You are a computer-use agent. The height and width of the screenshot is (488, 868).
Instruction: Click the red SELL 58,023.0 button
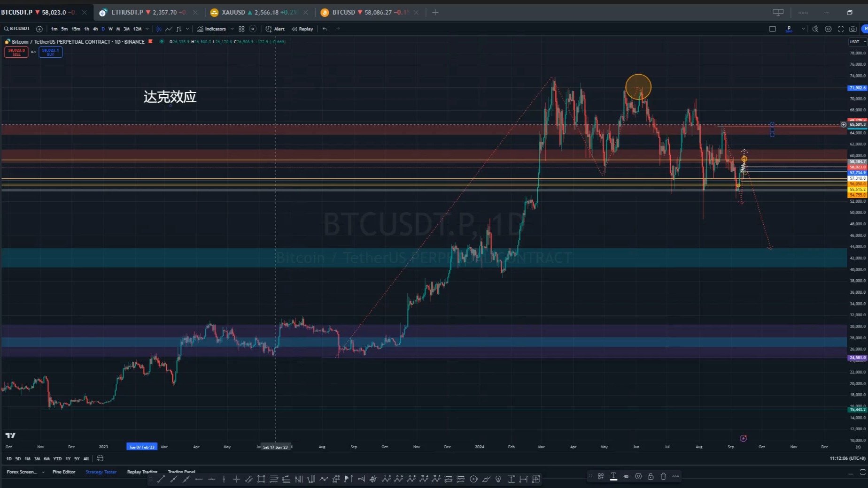tap(16, 52)
